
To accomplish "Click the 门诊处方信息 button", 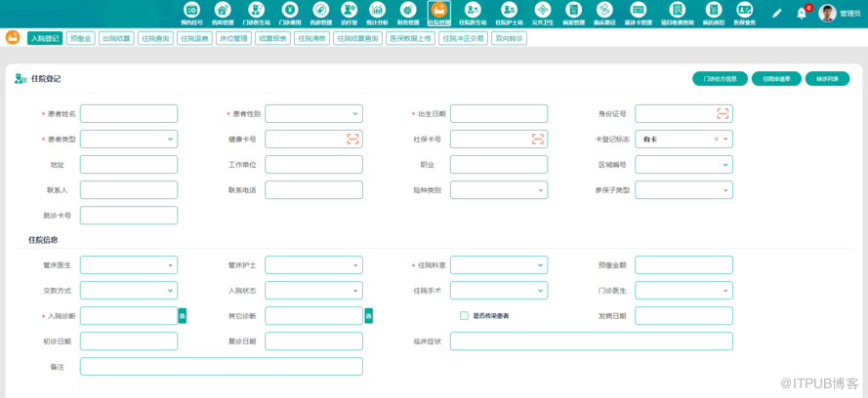I will (x=720, y=78).
